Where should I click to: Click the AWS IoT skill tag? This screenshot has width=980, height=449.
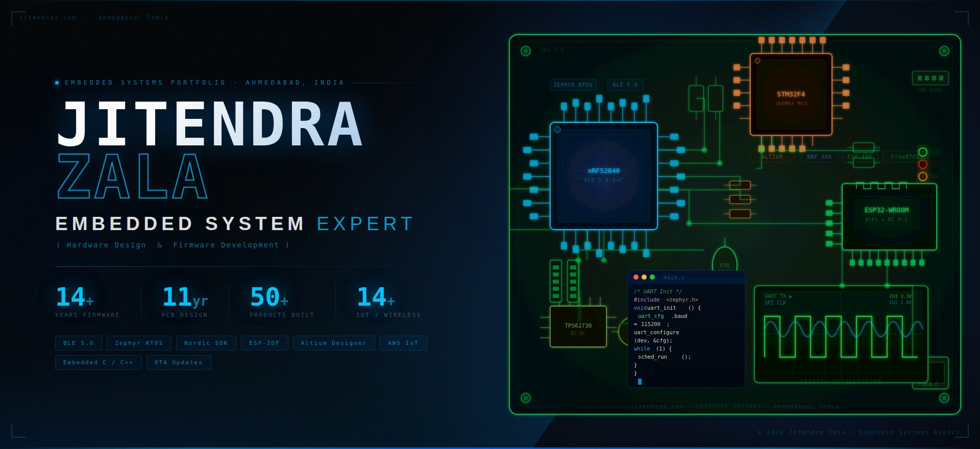click(x=403, y=343)
